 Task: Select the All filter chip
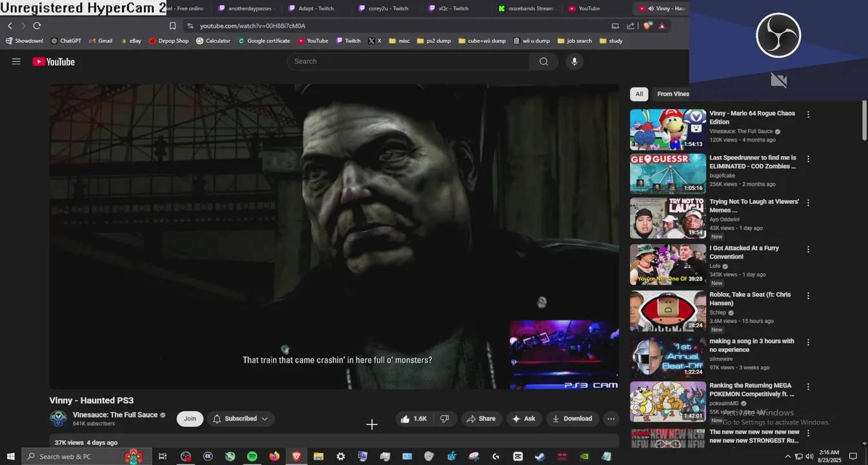pyautogui.click(x=639, y=94)
